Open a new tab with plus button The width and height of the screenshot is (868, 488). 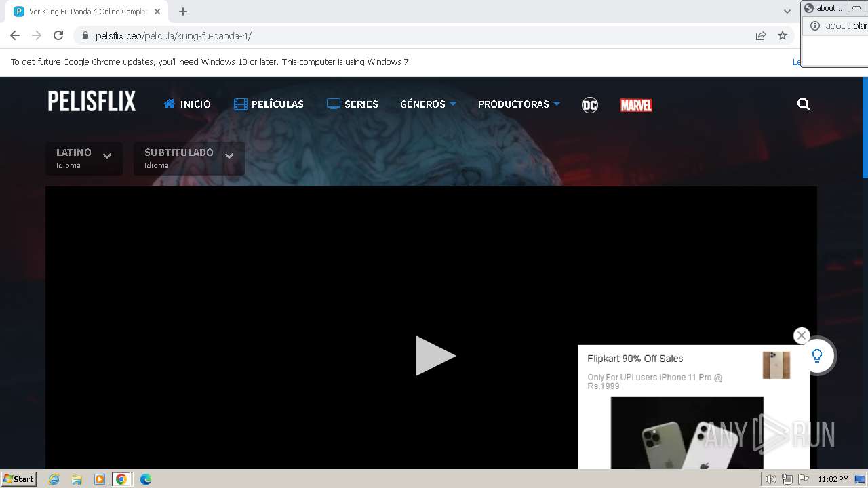click(x=183, y=12)
